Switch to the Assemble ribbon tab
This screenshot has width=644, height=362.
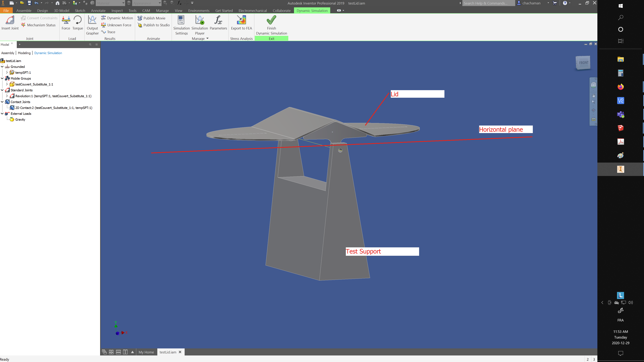click(24, 11)
